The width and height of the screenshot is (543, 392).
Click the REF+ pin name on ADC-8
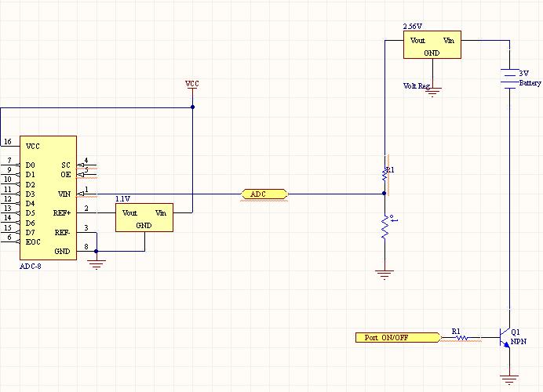[62, 212]
